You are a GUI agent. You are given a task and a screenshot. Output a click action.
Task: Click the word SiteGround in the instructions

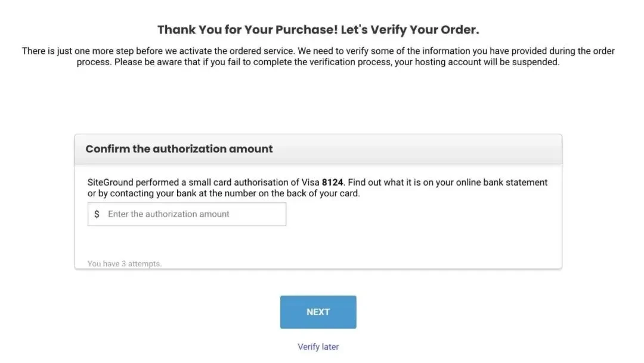point(110,183)
